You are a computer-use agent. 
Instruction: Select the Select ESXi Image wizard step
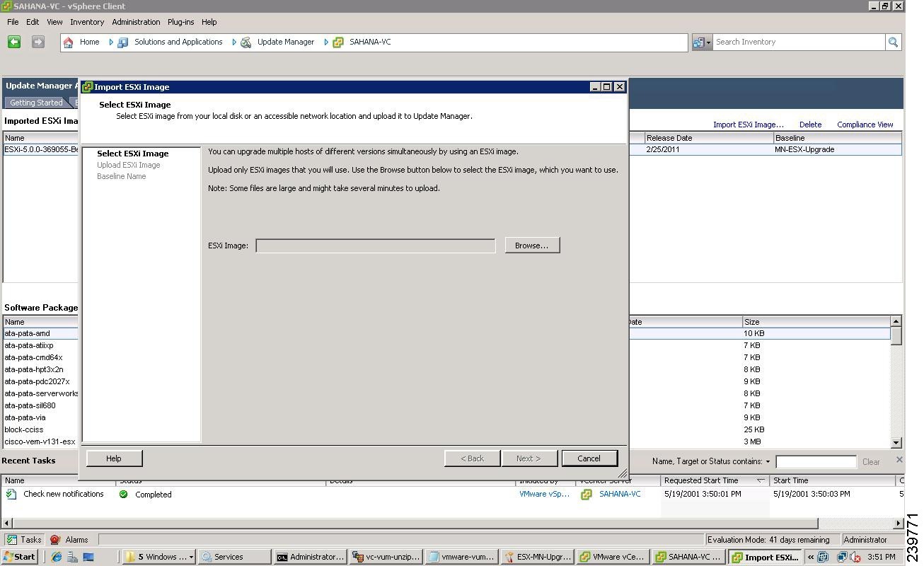132,154
